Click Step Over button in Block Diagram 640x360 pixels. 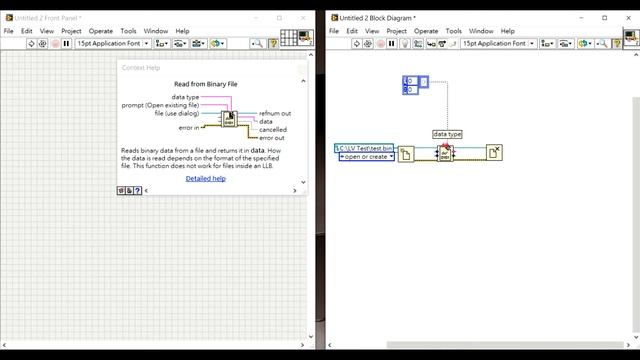(442, 43)
